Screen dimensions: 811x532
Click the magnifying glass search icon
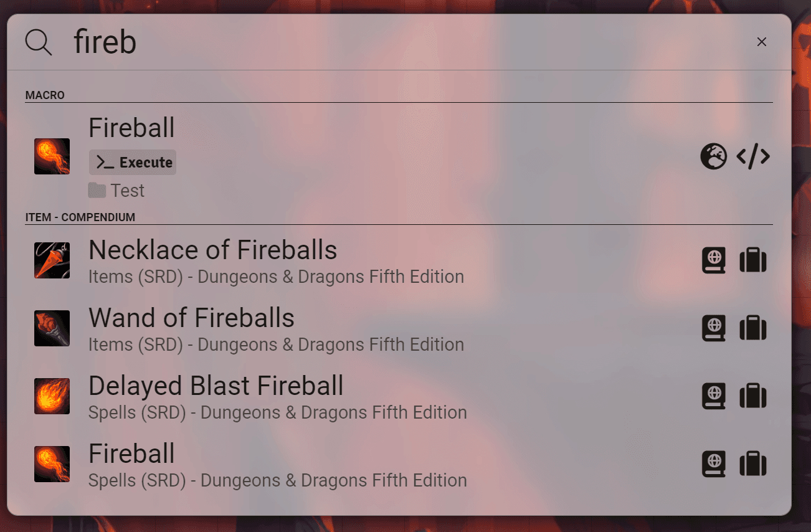(38, 42)
